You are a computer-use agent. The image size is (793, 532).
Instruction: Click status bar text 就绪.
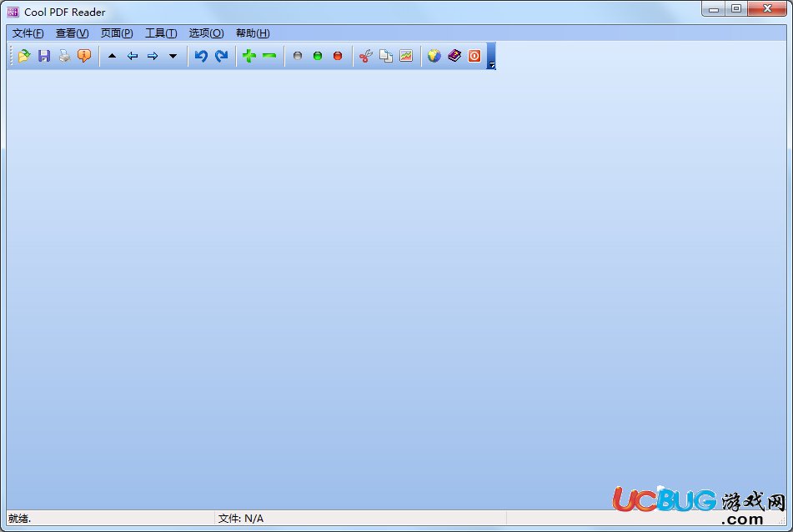tap(19, 519)
